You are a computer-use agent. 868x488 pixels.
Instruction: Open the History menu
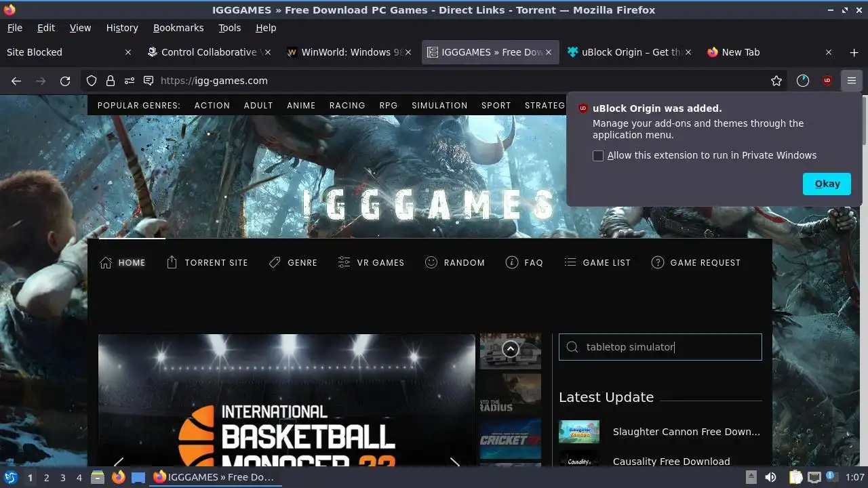click(x=122, y=28)
